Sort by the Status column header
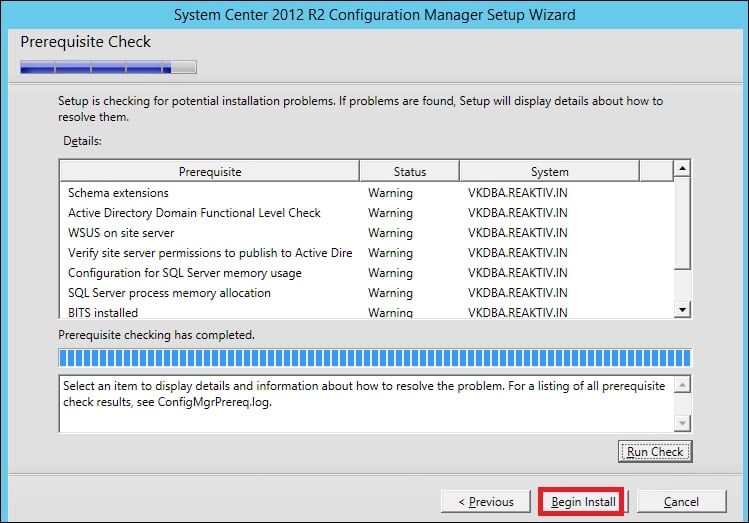Screen dimensions: 749x523 (409, 171)
